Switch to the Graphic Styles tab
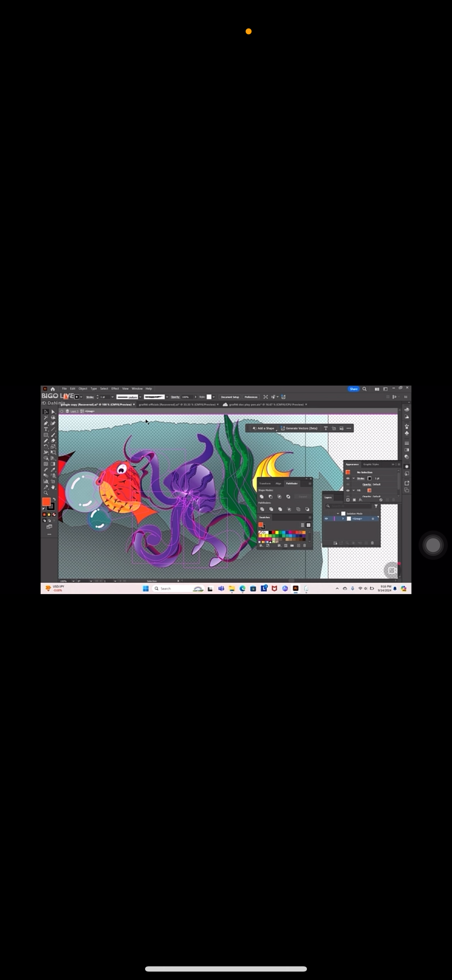Image resolution: width=452 pixels, height=980 pixels. point(371,464)
